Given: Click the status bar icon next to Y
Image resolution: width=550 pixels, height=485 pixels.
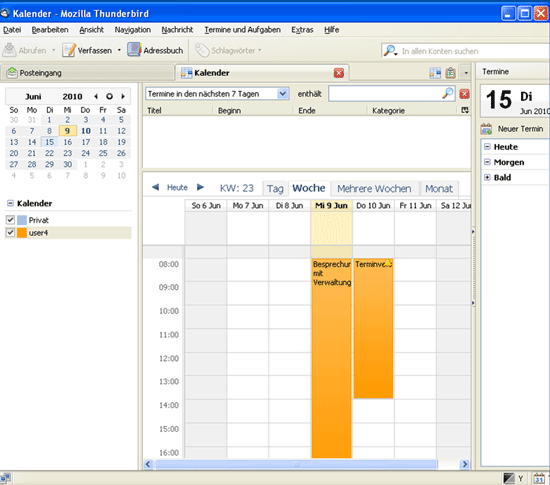Looking at the screenshot, I should click(509, 478).
